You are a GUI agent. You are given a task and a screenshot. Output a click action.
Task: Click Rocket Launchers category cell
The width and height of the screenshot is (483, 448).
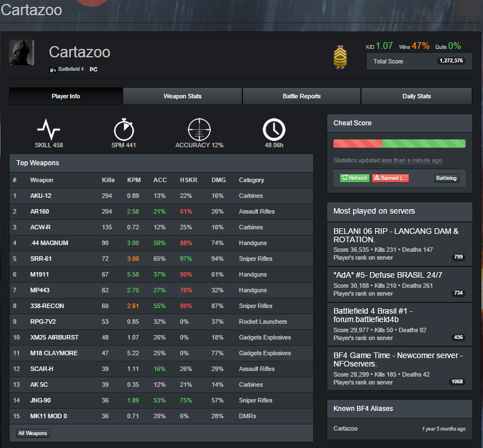(263, 322)
